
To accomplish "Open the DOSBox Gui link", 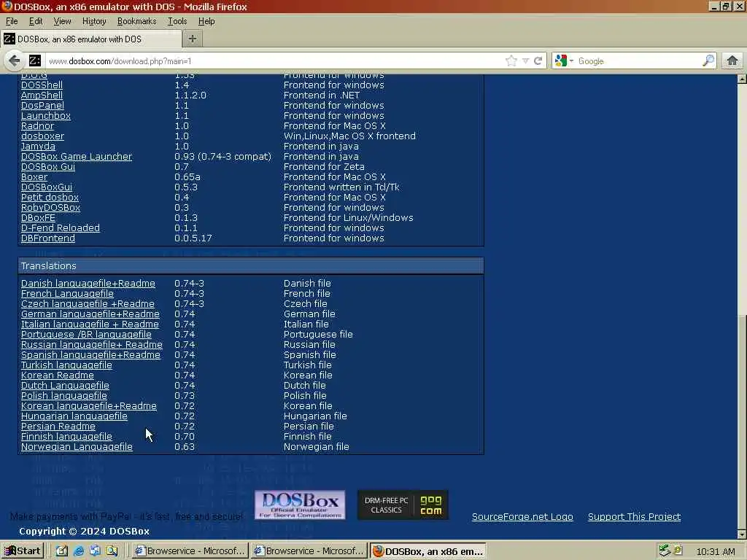I will 48,167.
